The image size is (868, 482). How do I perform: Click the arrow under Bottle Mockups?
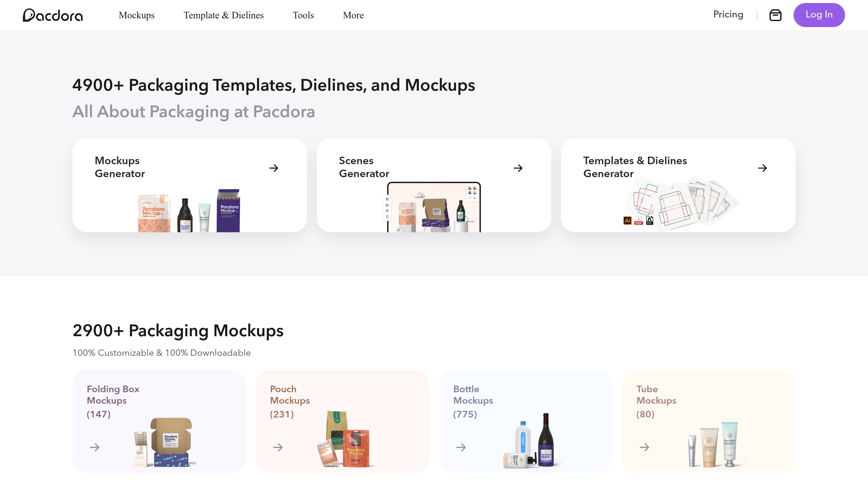tap(461, 447)
